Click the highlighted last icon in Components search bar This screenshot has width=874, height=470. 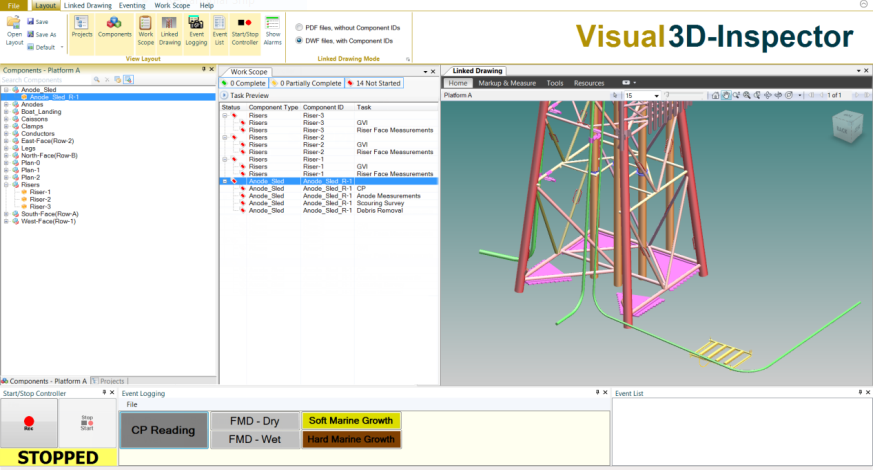[128, 80]
